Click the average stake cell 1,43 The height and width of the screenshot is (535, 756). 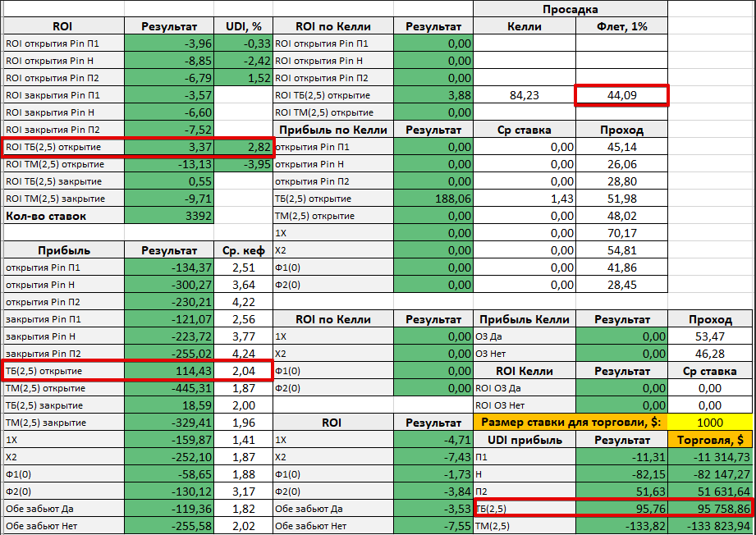coord(525,199)
